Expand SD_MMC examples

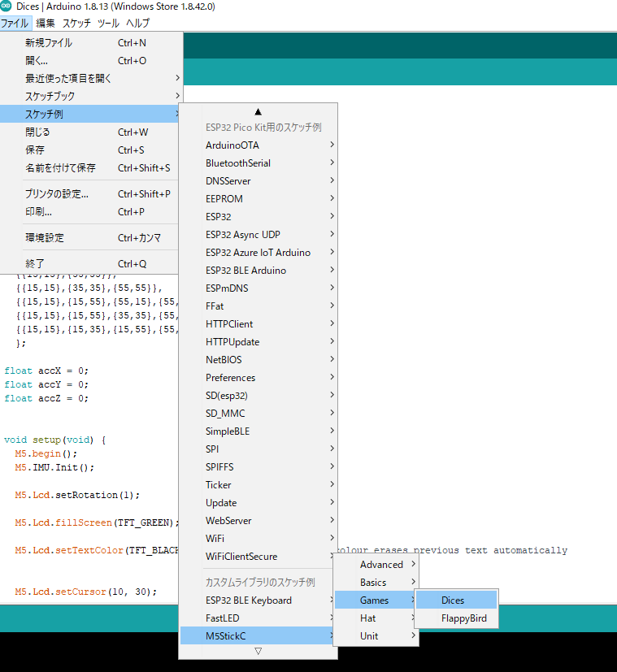259,413
